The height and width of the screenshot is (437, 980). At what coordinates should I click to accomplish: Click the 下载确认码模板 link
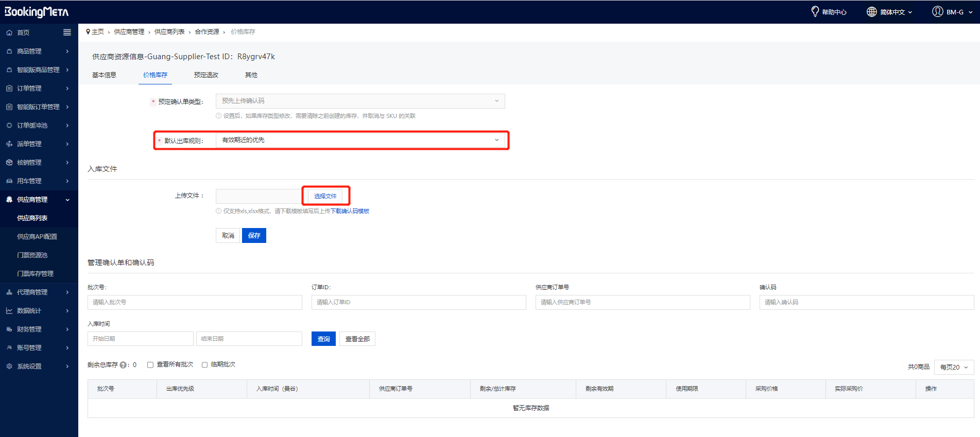[x=350, y=211]
